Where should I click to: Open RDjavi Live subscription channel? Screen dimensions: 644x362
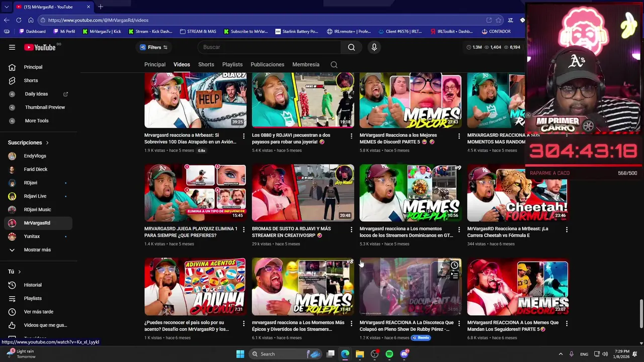pos(39,196)
